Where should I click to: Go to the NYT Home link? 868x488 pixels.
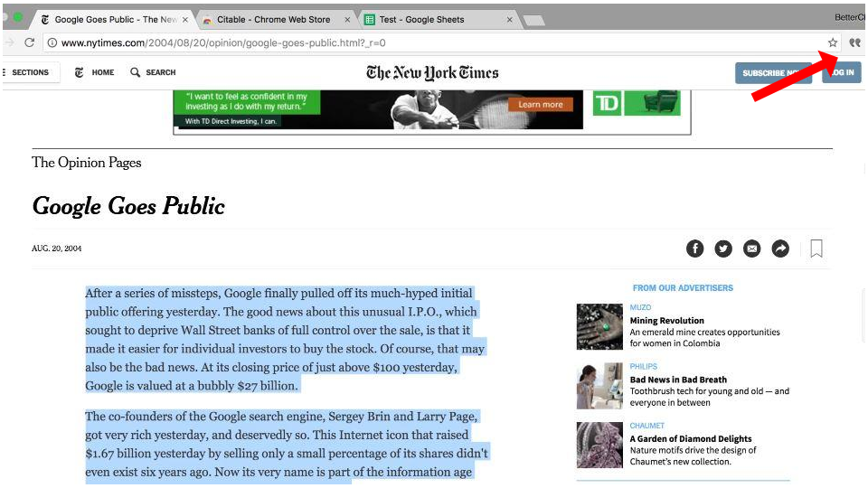pyautogui.click(x=95, y=72)
